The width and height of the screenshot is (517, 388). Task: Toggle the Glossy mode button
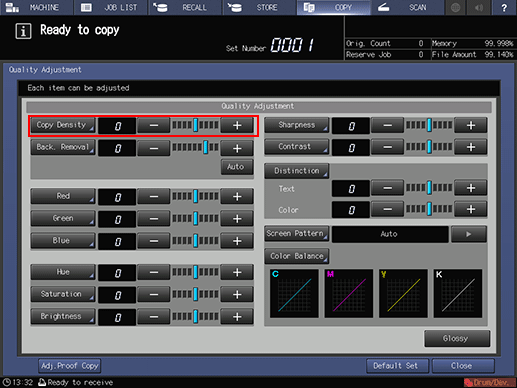457,339
